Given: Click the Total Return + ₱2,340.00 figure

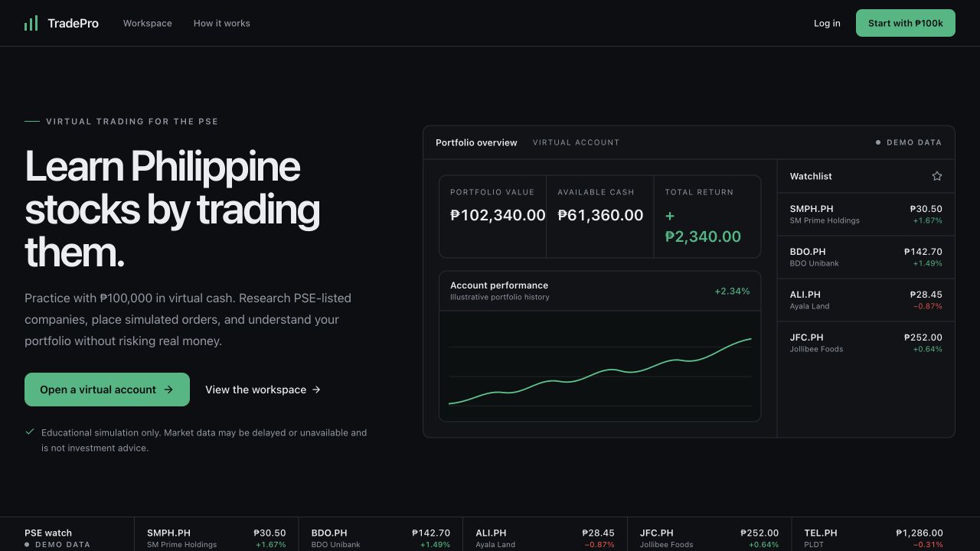Looking at the screenshot, I should pos(703,226).
